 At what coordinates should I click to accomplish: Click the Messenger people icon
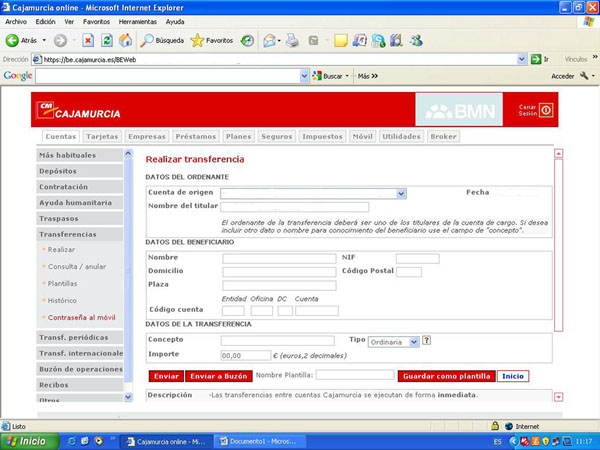pyautogui.click(x=416, y=40)
